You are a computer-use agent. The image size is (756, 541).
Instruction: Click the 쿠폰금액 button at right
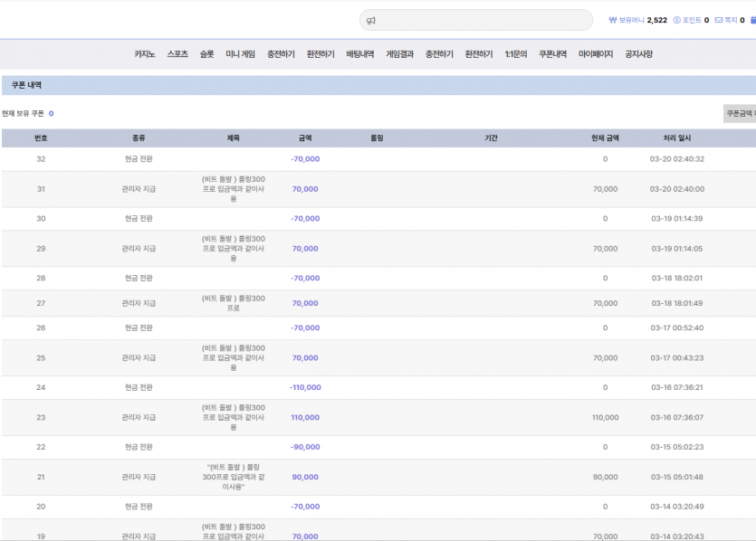740,114
